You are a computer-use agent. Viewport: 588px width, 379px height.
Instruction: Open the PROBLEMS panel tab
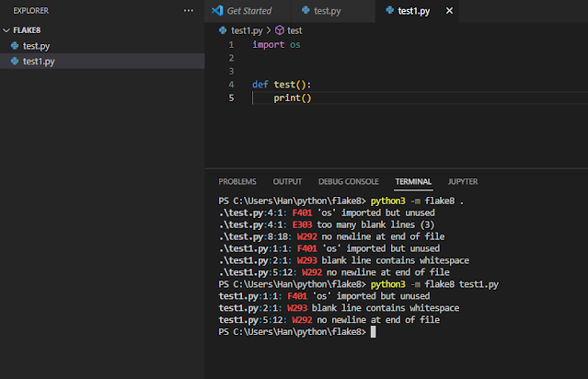click(237, 182)
